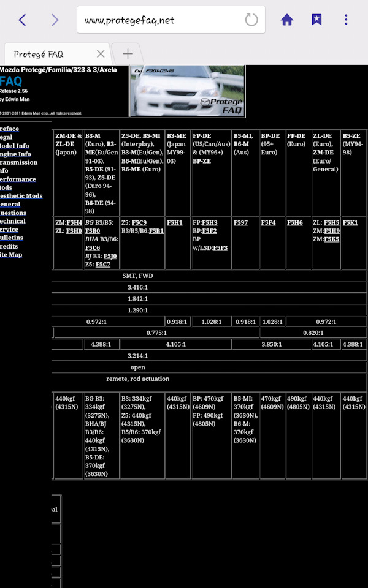The width and height of the screenshot is (368, 588).
Task: Click the Protegé FAQ banner image
Action: point(187,91)
